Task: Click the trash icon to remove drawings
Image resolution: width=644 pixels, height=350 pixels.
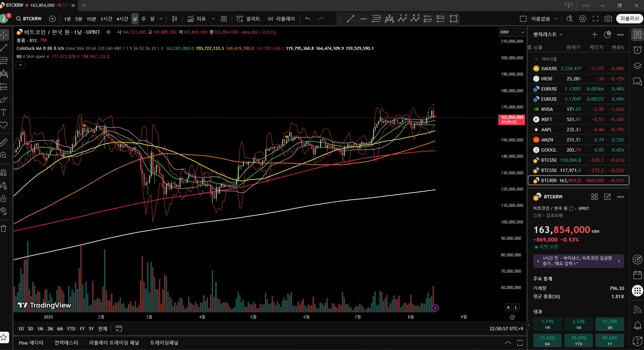Action: pos(4,228)
